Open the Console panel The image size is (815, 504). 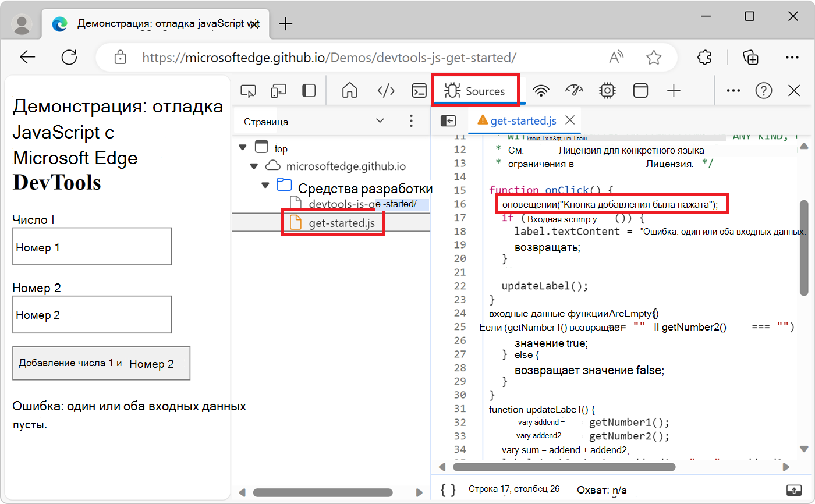[x=419, y=90]
